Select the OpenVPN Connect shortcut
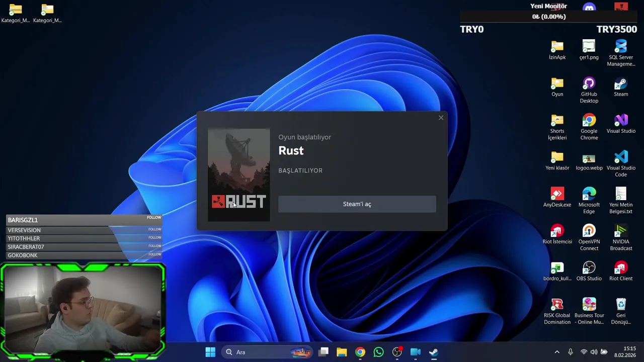Image resolution: width=644 pixels, height=362 pixels. (x=589, y=237)
